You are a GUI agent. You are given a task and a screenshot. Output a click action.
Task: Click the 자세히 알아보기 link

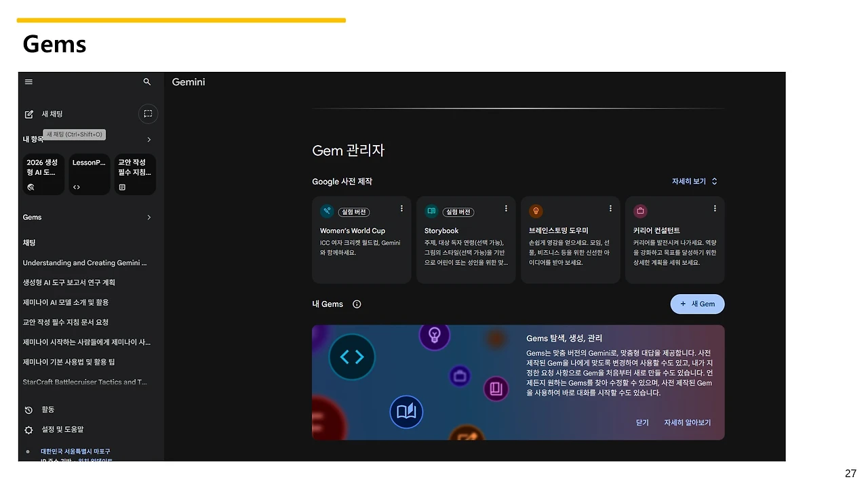pos(686,422)
